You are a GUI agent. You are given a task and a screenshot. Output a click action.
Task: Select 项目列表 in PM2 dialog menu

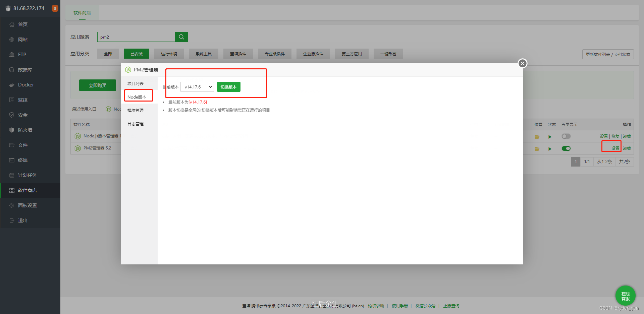point(139,83)
